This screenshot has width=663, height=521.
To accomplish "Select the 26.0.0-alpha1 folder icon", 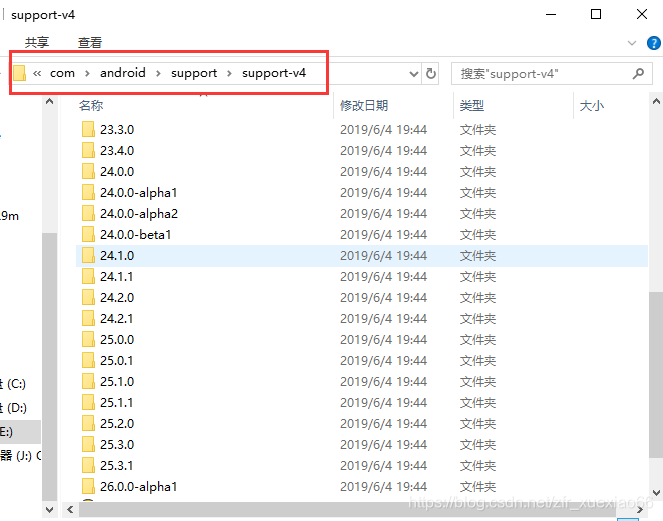I will coord(88,486).
